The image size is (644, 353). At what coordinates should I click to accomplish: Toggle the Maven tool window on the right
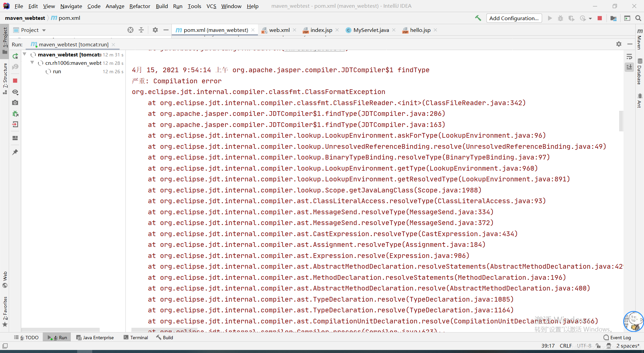tap(640, 39)
